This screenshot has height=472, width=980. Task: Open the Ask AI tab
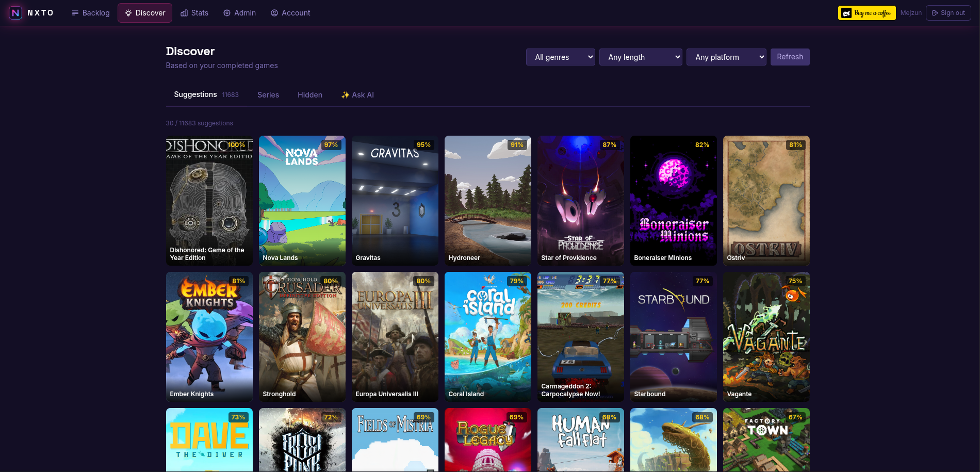pos(357,95)
